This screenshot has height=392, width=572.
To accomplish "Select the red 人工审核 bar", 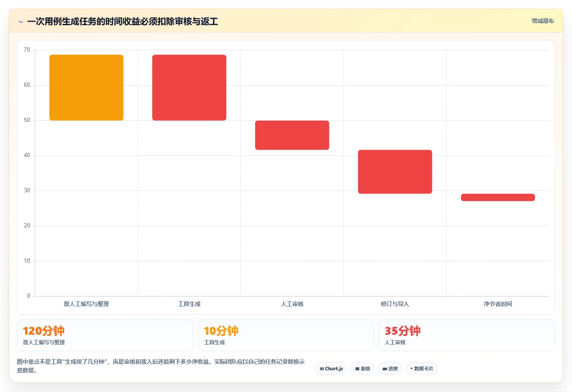I will tap(292, 135).
